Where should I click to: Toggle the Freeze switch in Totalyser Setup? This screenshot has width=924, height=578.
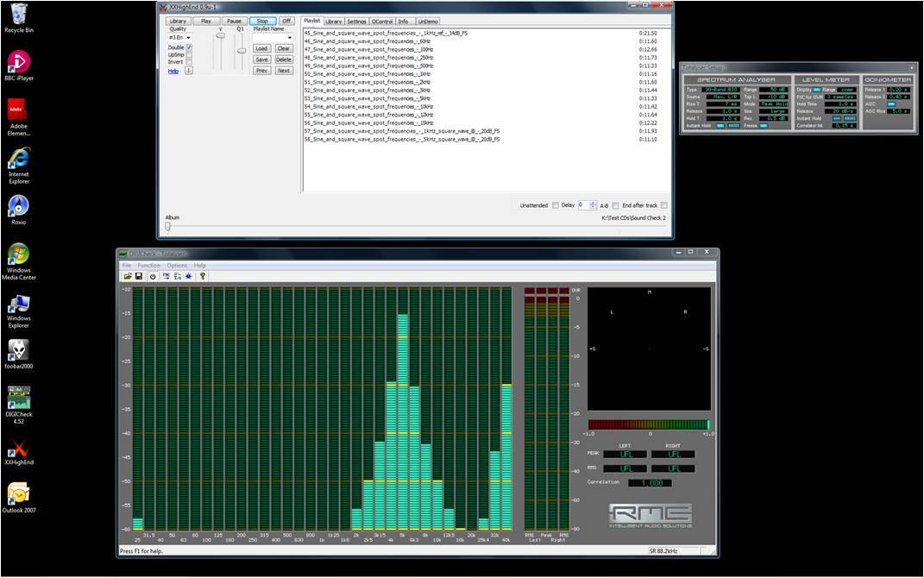[764, 125]
